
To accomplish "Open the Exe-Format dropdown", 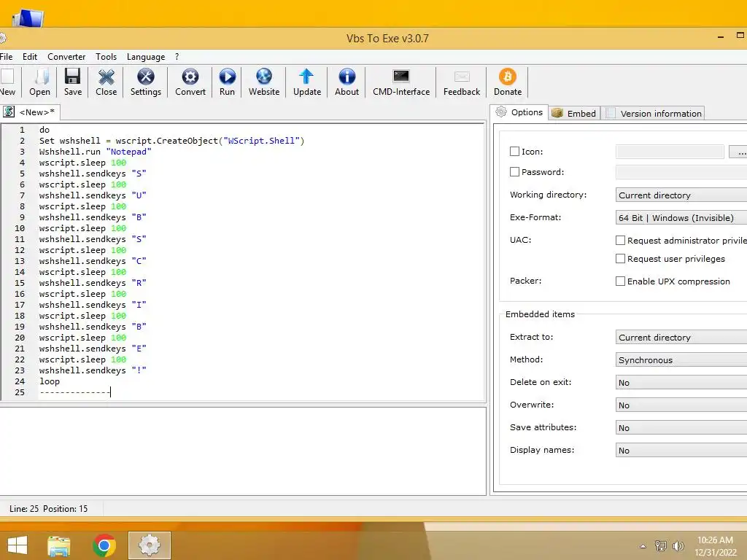I will pos(681,217).
